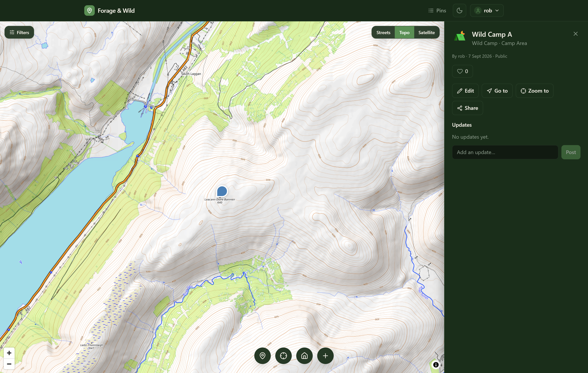This screenshot has width=588, height=373.
Task: Click the Updates heading
Action: click(462, 125)
